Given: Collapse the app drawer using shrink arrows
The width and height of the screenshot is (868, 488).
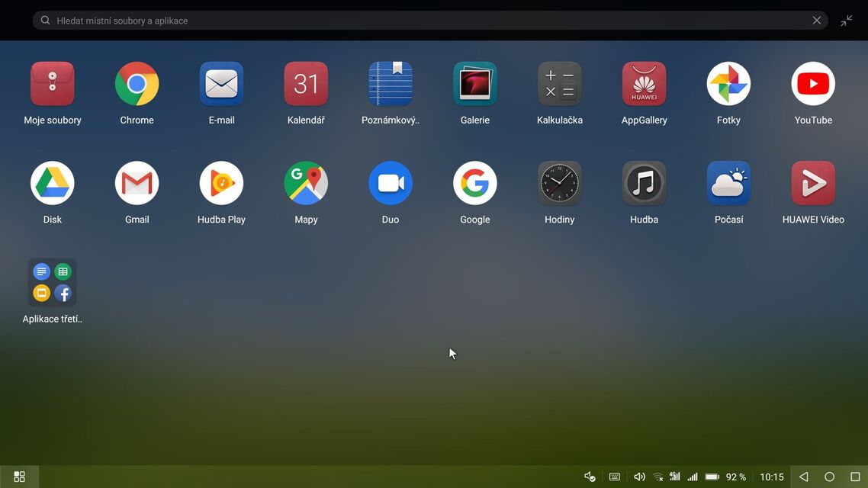Looking at the screenshot, I should tap(847, 21).
